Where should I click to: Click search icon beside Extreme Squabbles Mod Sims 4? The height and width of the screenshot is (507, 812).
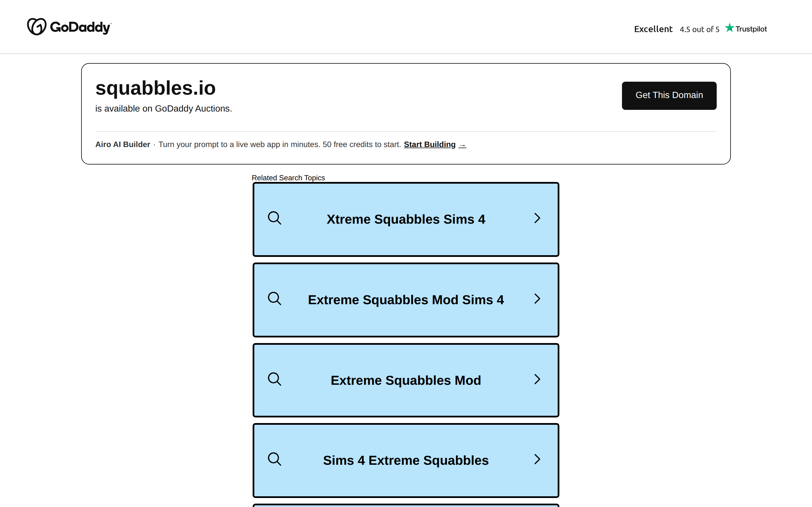[x=274, y=299]
